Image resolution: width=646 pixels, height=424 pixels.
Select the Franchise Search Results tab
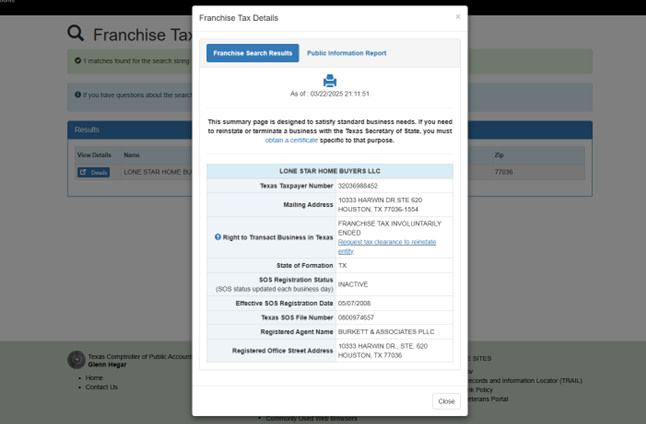click(253, 53)
